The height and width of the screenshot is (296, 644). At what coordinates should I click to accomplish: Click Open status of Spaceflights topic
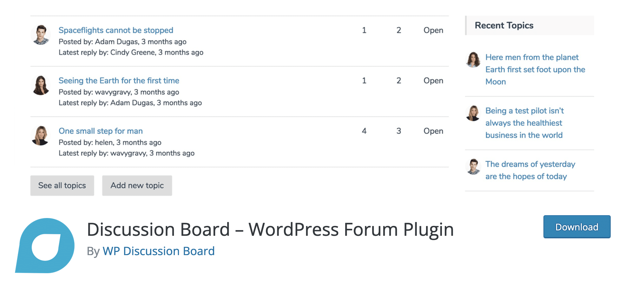[433, 30]
